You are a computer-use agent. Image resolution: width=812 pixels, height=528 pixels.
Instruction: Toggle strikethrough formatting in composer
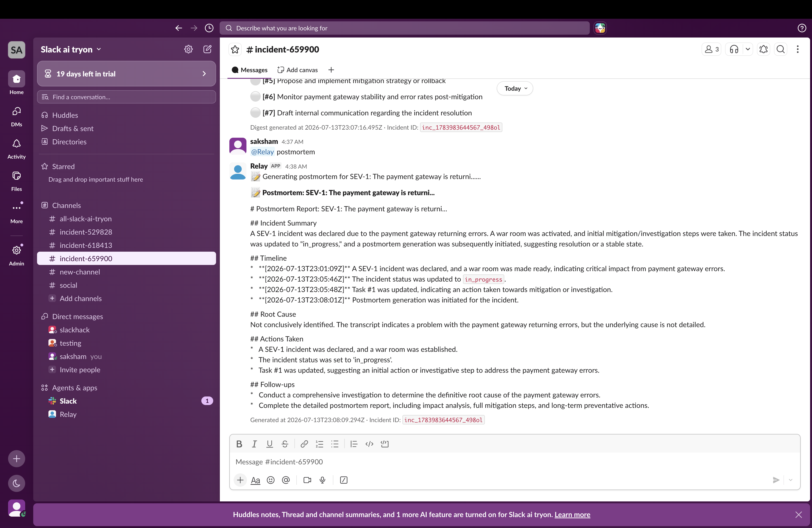click(285, 444)
